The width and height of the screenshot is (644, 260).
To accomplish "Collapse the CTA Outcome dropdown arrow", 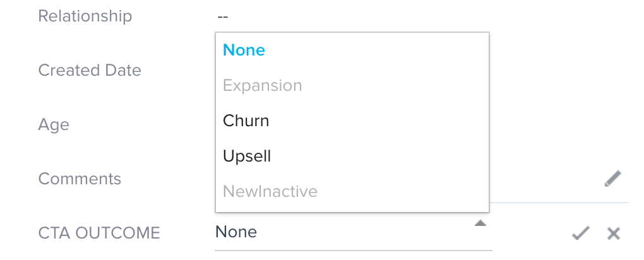I will coord(480,223).
